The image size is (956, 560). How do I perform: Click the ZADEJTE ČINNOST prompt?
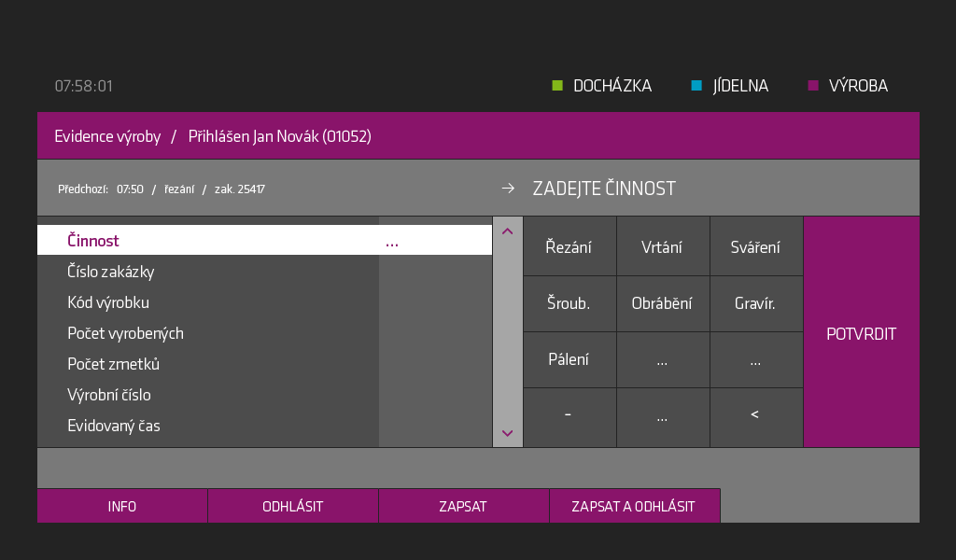pyautogui.click(x=604, y=189)
